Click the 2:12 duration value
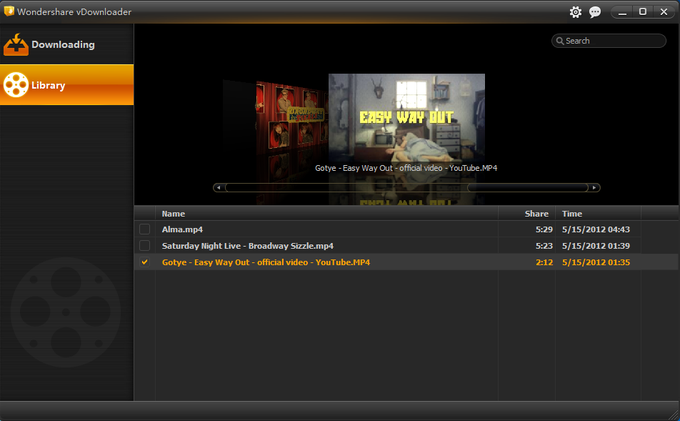The image size is (680, 421). coord(544,262)
